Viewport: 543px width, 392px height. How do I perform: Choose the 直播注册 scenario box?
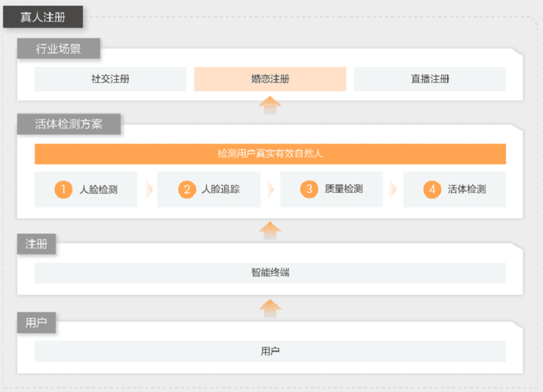tap(430, 79)
